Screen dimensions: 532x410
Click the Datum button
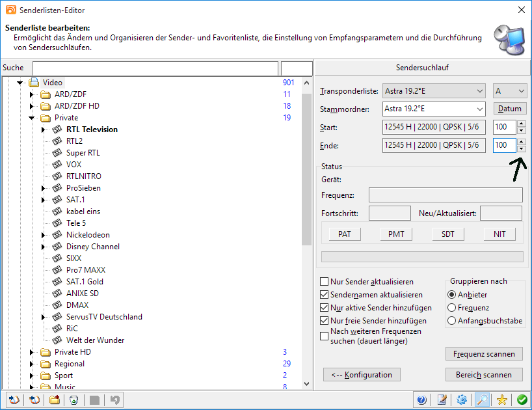coord(510,109)
